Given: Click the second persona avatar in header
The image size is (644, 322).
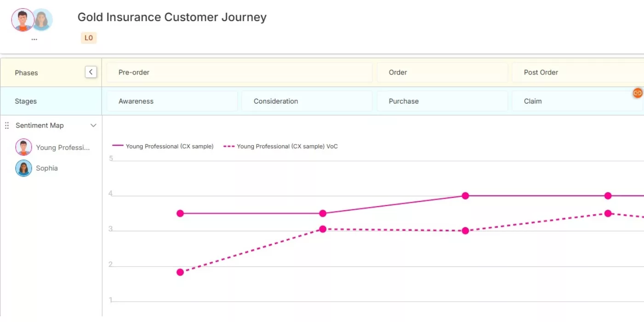Looking at the screenshot, I should tap(43, 20).
